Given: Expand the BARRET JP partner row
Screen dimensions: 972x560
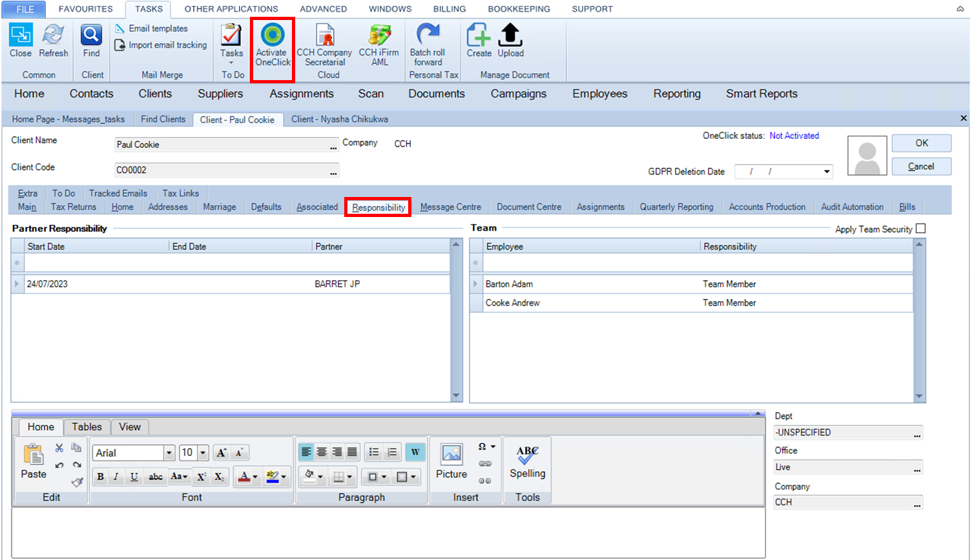Looking at the screenshot, I should (17, 284).
